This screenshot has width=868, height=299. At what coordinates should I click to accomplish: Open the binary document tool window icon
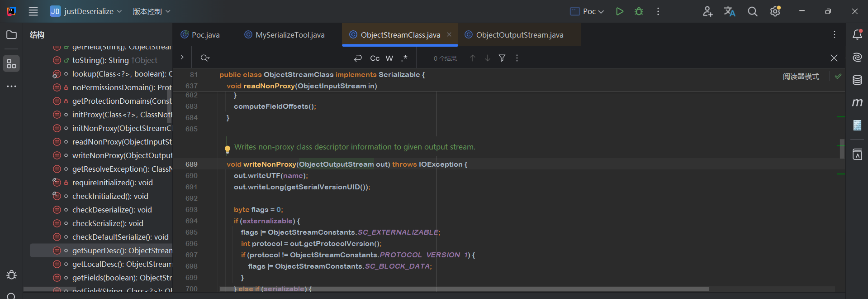point(857,125)
